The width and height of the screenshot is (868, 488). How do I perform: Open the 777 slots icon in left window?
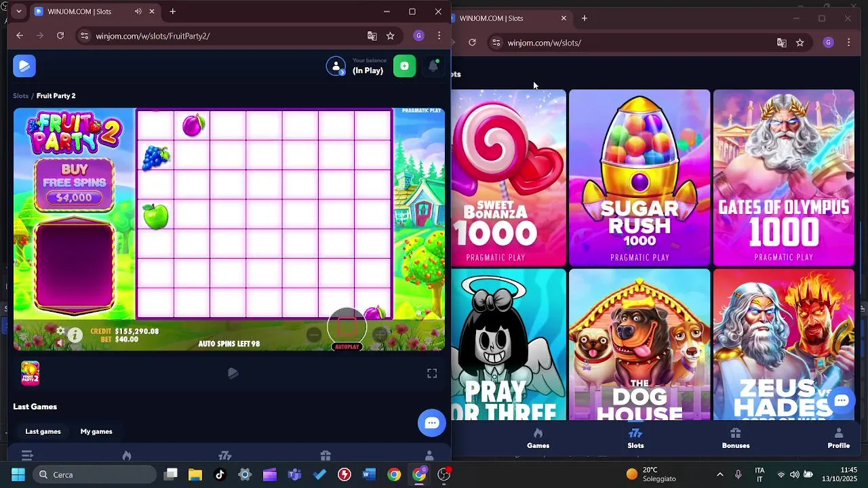tap(225, 455)
